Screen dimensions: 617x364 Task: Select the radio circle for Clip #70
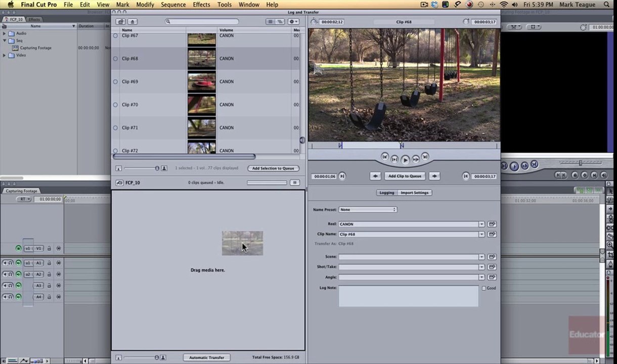[x=115, y=105]
